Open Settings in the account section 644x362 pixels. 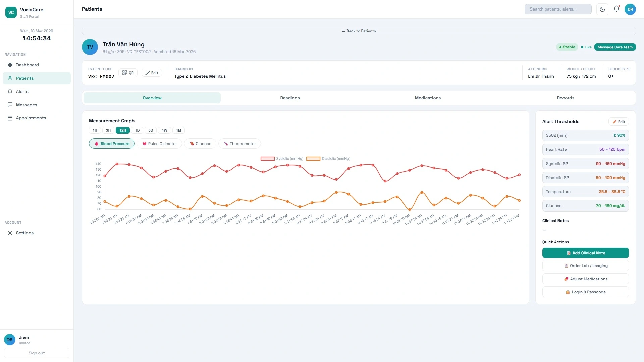pyautogui.click(x=25, y=233)
